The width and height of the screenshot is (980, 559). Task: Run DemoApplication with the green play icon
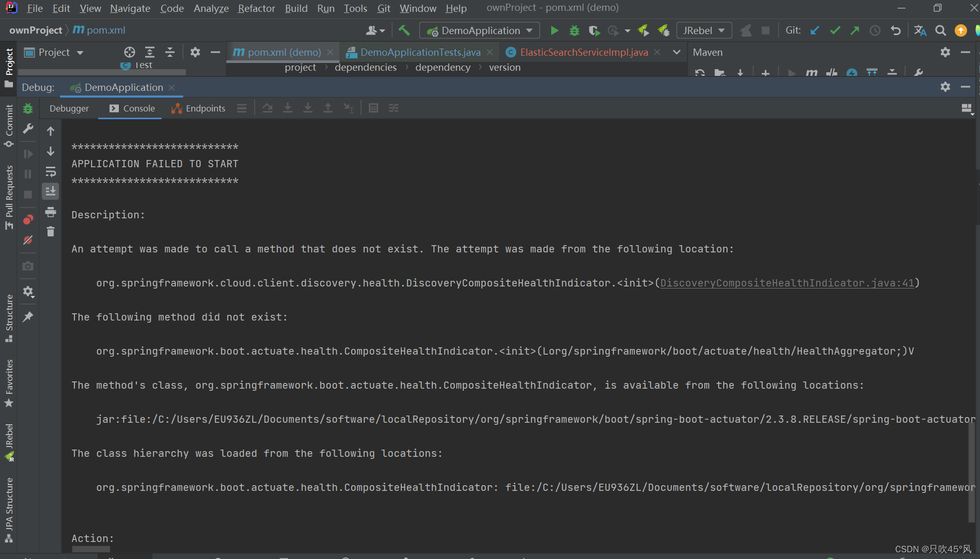[554, 30]
